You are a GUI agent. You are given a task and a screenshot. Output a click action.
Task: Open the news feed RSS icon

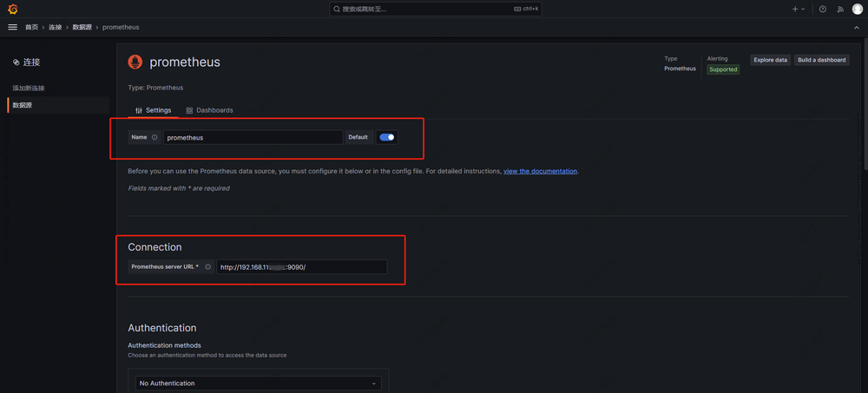click(x=839, y=9)
